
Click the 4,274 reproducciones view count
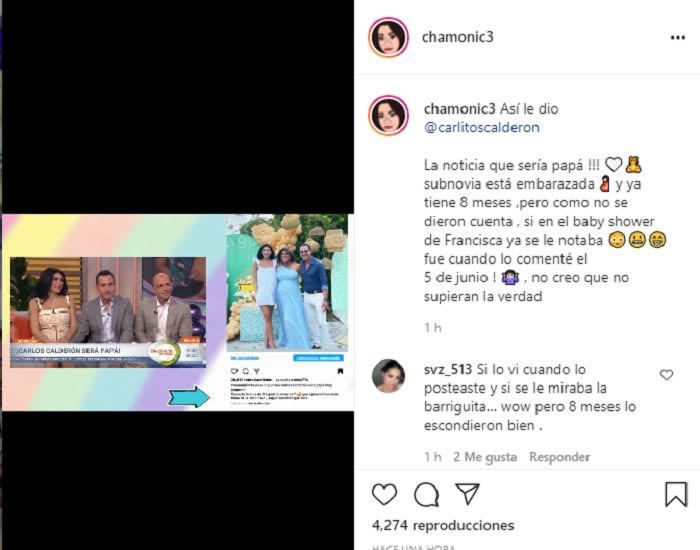click(443, 525)
